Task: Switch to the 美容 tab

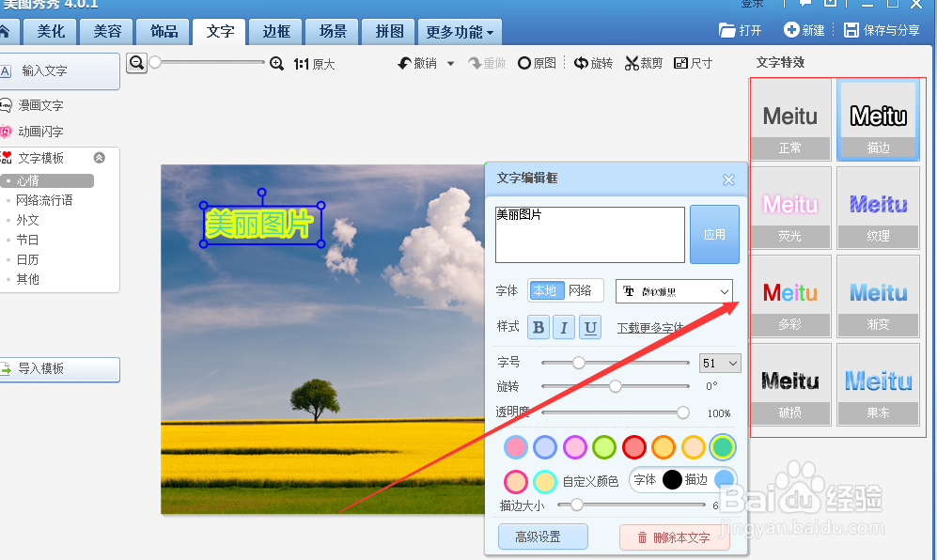Action: point(107,32)
